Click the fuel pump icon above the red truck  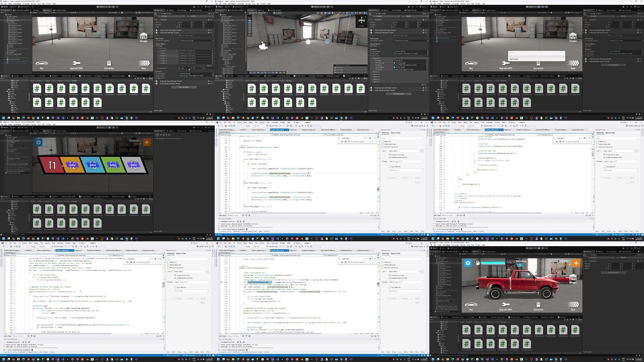[x=478, y=263]
